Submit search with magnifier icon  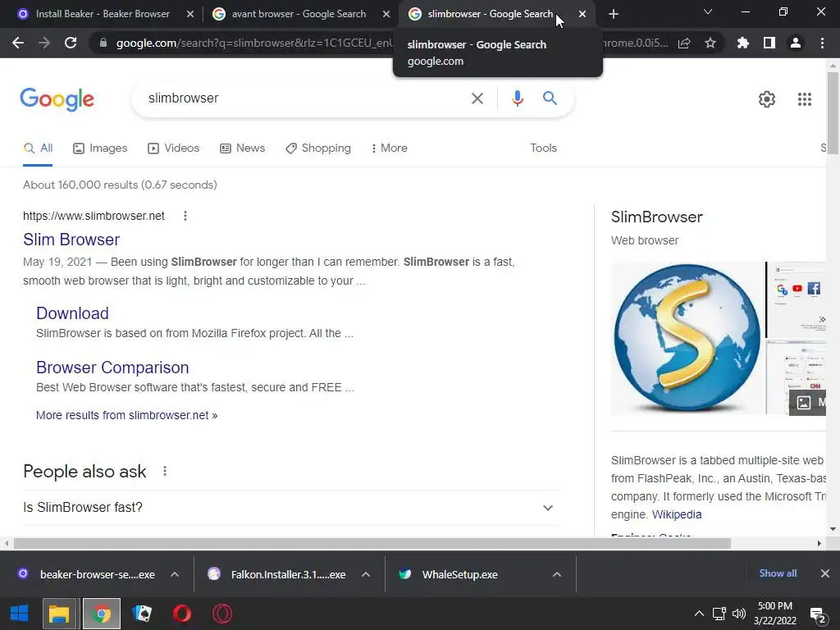click(x=550, y=98)
